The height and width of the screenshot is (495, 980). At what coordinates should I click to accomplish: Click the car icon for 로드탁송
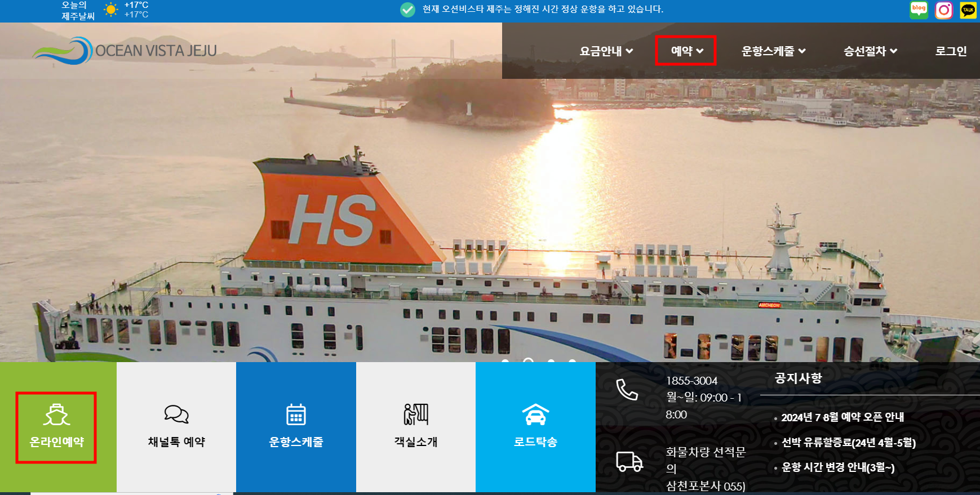[x=535, y=414]
